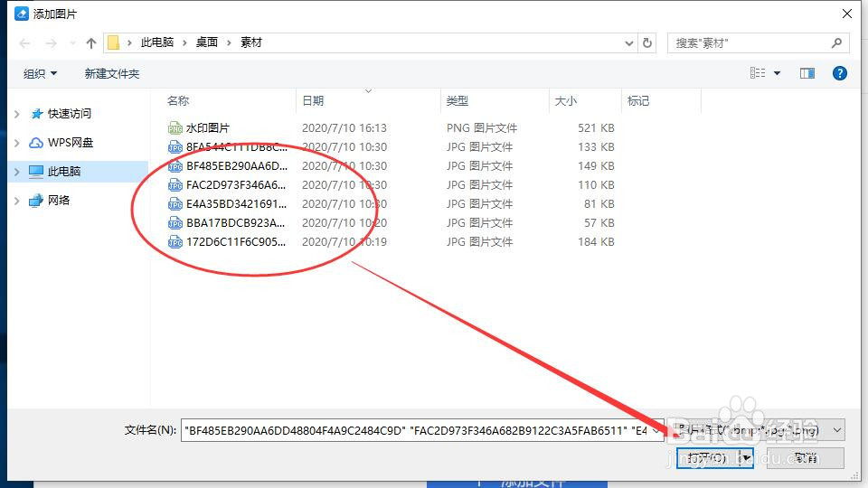Click JPG icon of 172D6C11F6C905...
The width and height of the screenshot is (868, 488).
tap(175, 242)
